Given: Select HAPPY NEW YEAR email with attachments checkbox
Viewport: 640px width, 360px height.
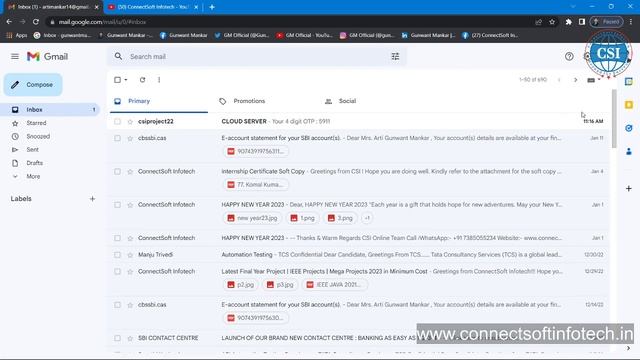Looking at the screenshot, I should pos(118,205).
